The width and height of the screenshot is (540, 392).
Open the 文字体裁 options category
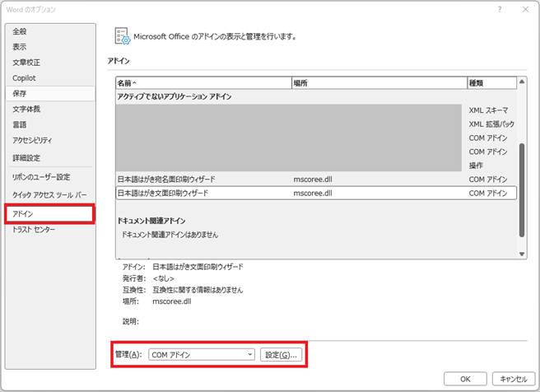click(50, 110)
